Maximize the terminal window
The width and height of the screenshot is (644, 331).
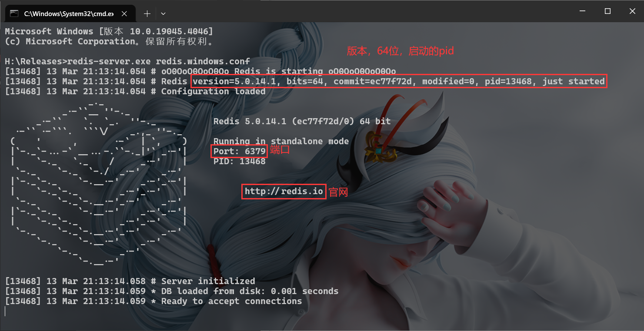click(608, 11)
